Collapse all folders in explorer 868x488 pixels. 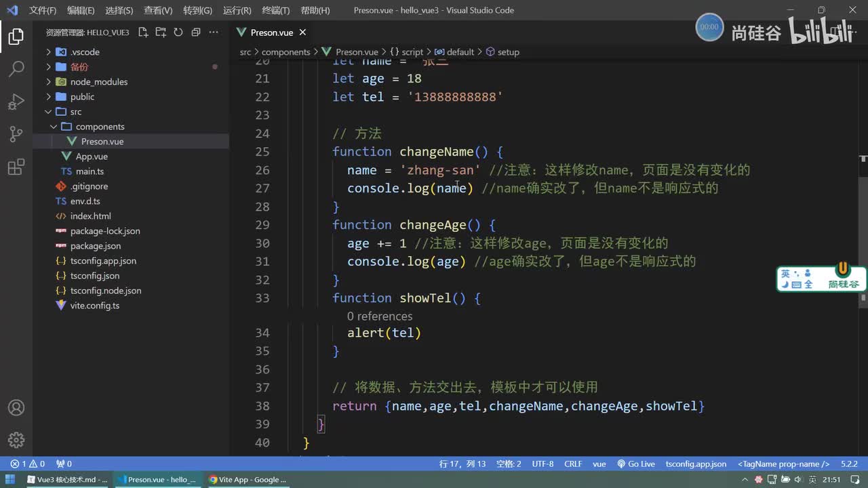click(196, 32)
